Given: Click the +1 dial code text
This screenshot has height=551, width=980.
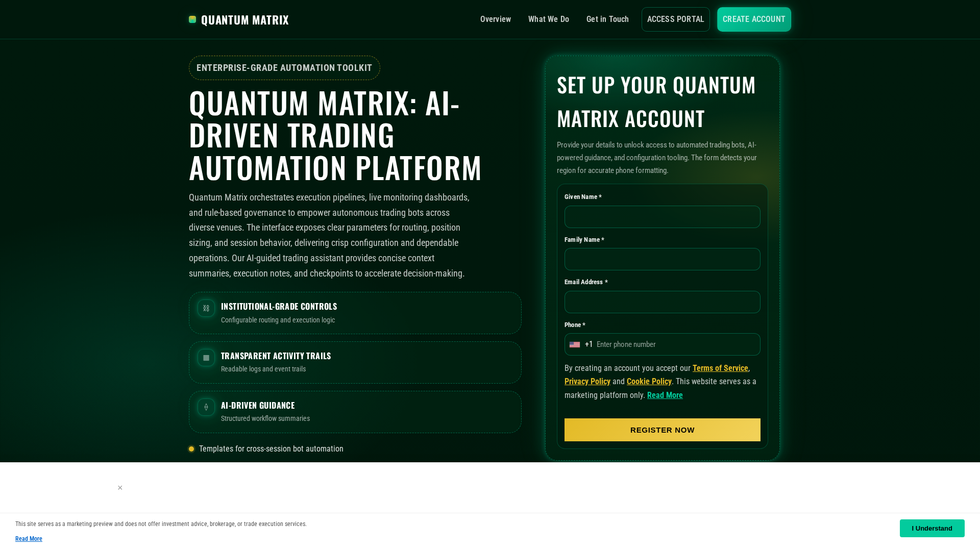Looking at the screenshot, I should click(x=589, y=344).
